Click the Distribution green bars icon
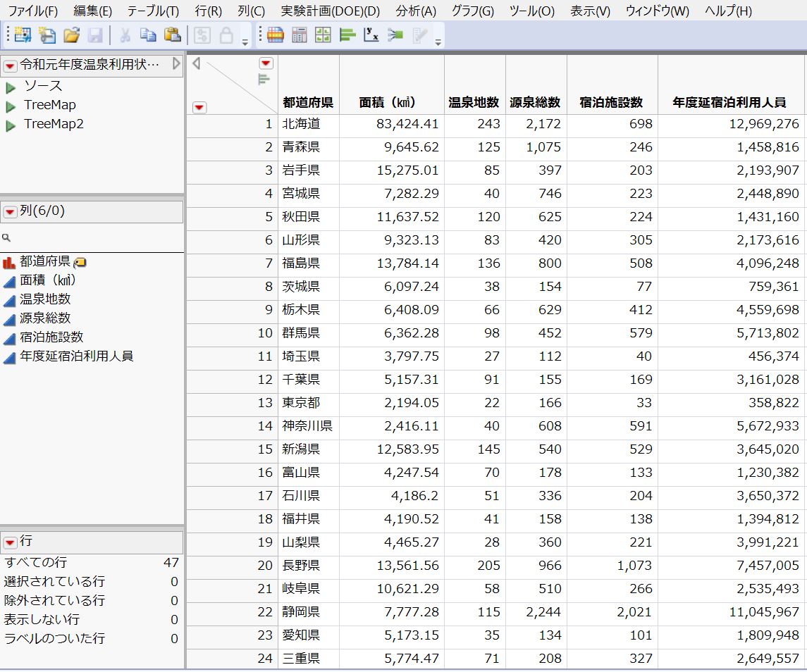This screenshot has height=672, width=807. tap(347, 35)
